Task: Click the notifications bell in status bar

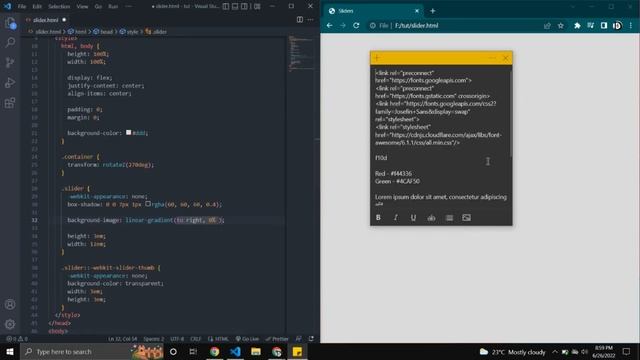Action: coord(311,339)
